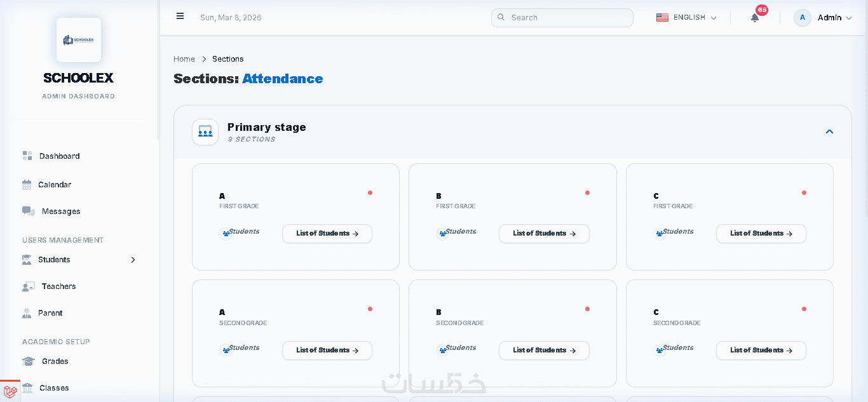Click the Classes building icon
868x402 pixels.
(27, 388)
